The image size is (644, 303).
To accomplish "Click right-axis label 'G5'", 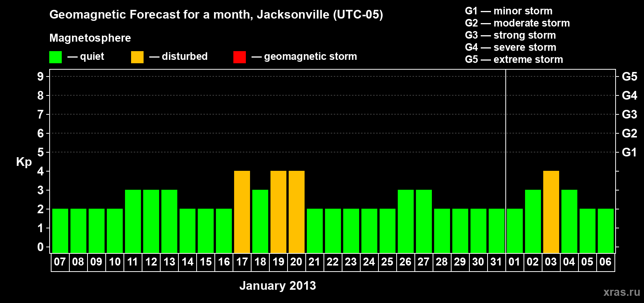I will coord(630,77).
